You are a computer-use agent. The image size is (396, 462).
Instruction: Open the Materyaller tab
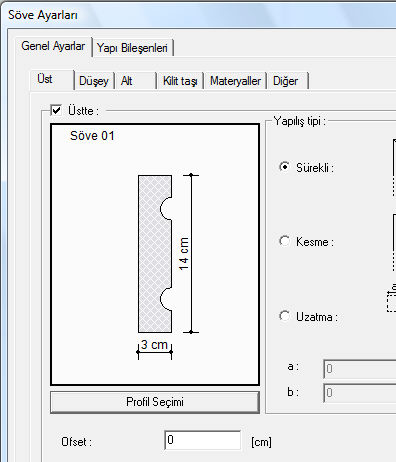coord(235,81)
